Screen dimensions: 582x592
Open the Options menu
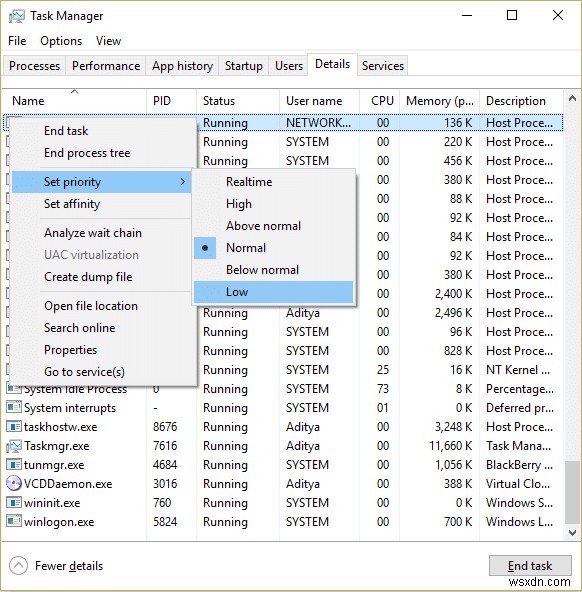pyautogui.click(x=61, y=41)
